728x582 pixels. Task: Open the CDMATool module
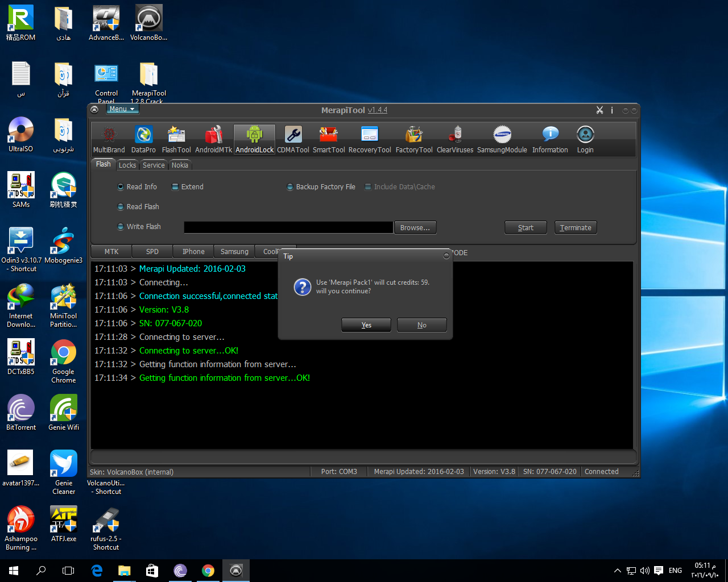tap(293, 140)
